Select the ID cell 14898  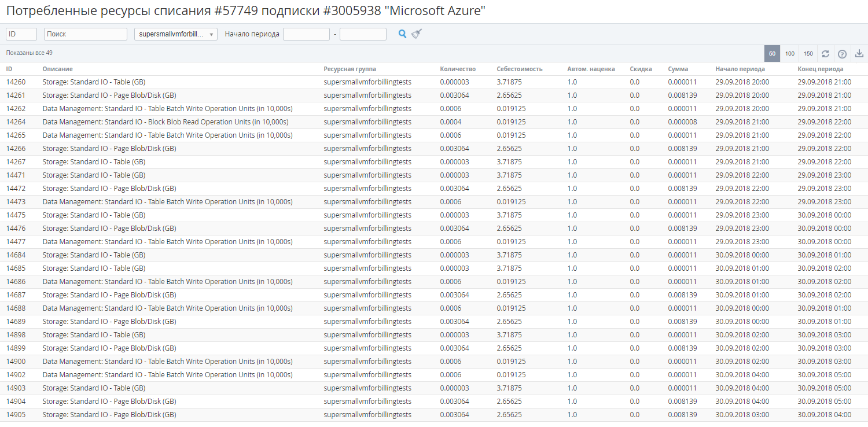click(16, 335)
